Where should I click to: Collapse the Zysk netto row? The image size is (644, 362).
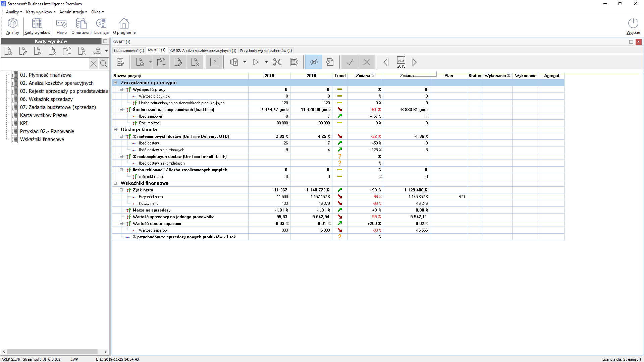pos(121,190)
